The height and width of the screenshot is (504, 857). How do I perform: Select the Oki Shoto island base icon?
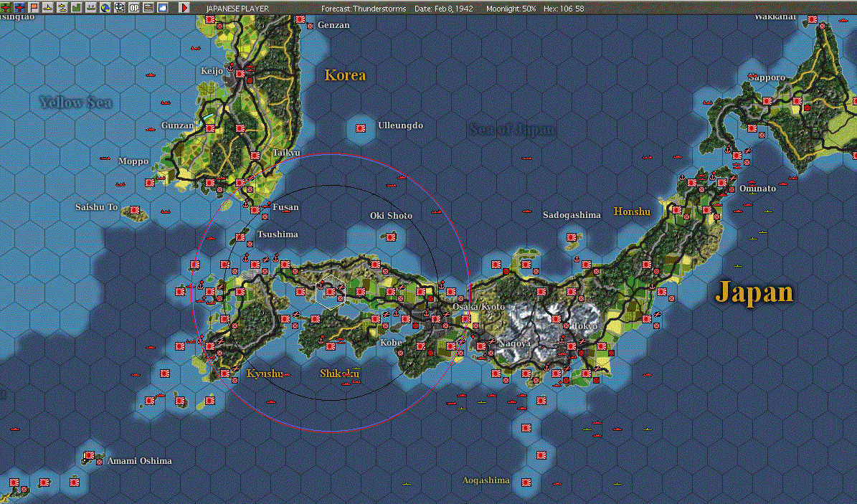[x=391, y=237]
